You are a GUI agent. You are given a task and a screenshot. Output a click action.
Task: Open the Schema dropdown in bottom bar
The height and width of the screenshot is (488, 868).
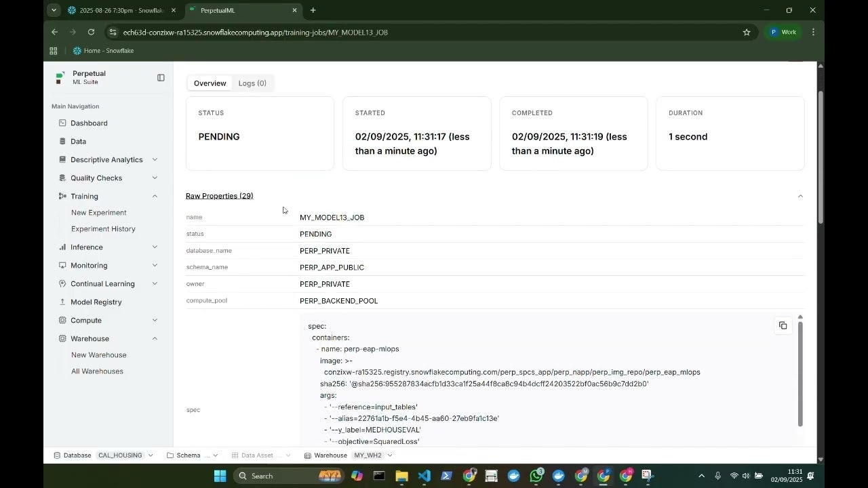(193, 455)
